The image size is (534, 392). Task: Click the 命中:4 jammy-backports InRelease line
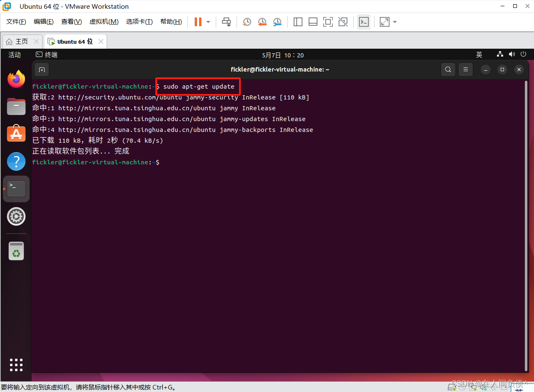(x=173, y=130)
